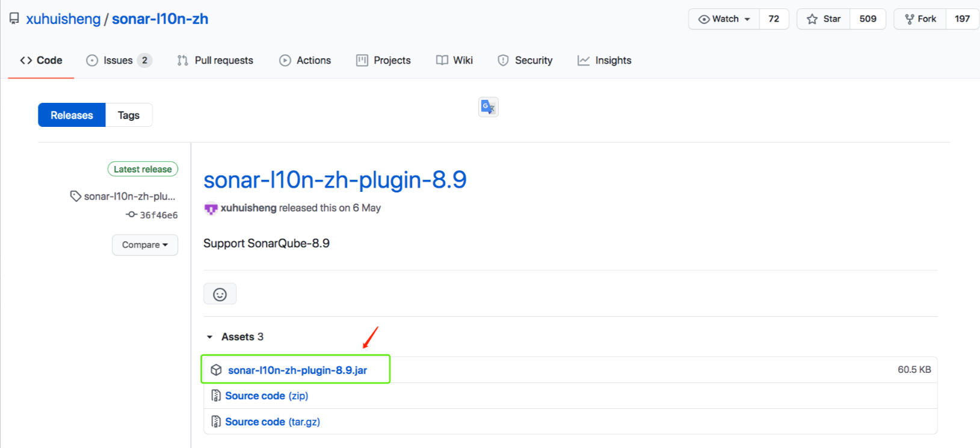Switch to the Tags view

click(x=129, y=115)
